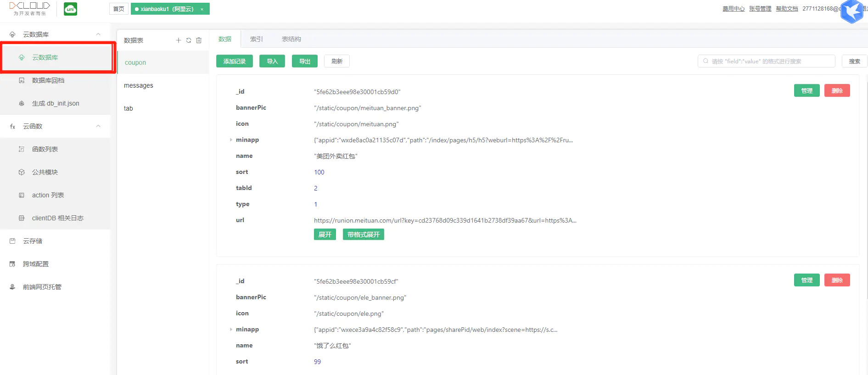Screen dimensions: 868x375
Task: Open the 表结构 tab
Action: tap(291, 39)
